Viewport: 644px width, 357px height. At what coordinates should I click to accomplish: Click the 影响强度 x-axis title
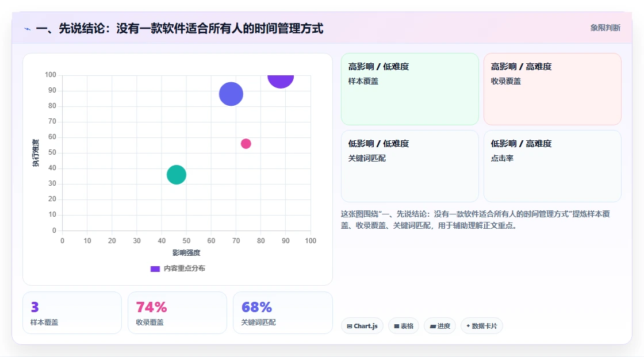point(186,252)
